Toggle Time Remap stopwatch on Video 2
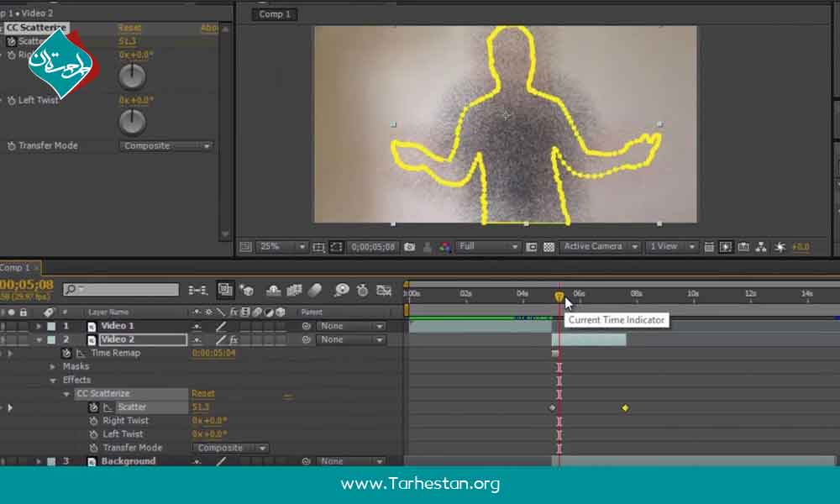This screenshot has width=840, height=504. [66, 354]
